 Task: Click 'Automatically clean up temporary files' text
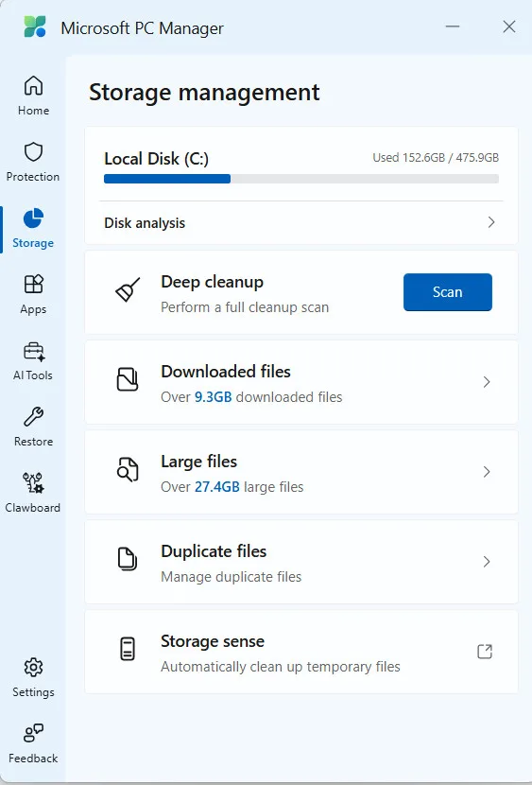pos(281,667)
